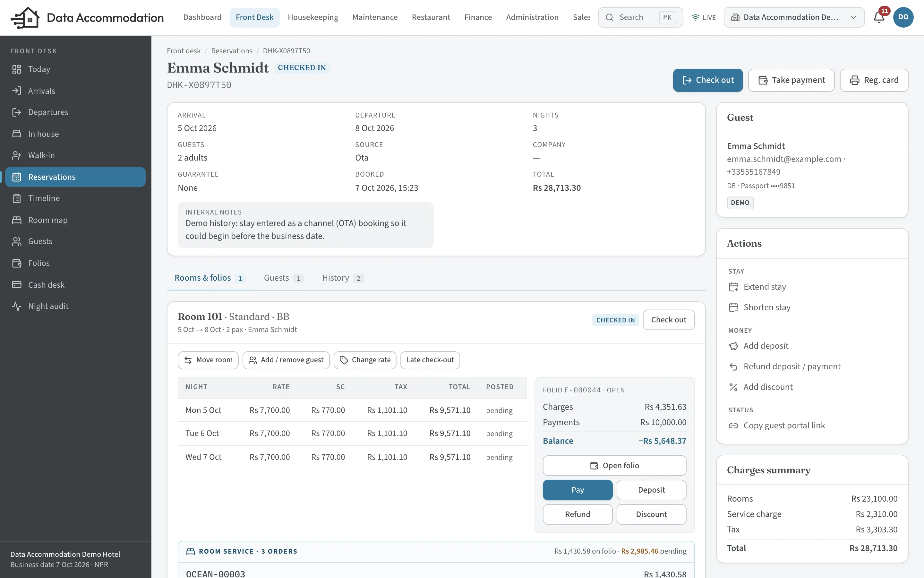Expand the property selector dropdown
924x578 pixels.
794,17
